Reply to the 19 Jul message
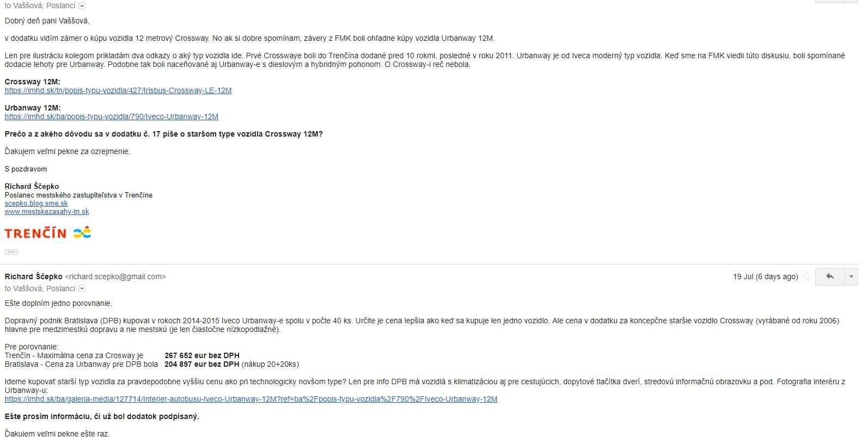Viewport: 868px width, 437px height. tap(829, 276)
